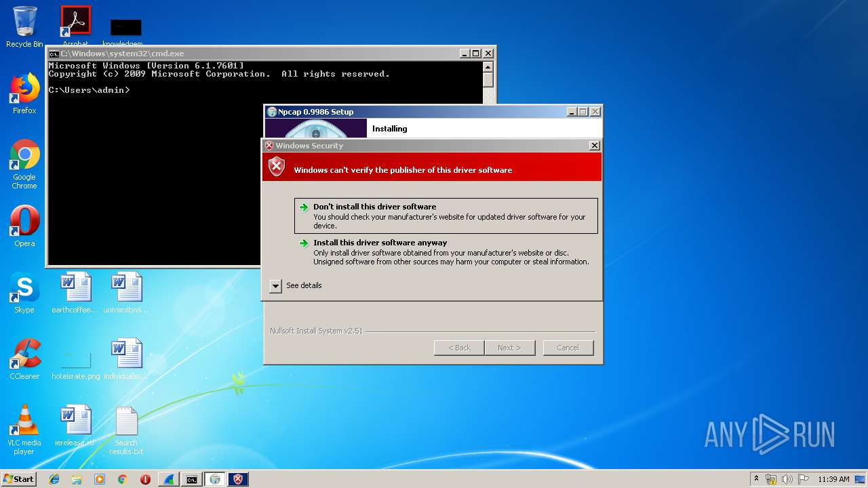The image size is (868, 488).
Task: Click Cancel in Npcap Setup
Action: pos(568,348)
